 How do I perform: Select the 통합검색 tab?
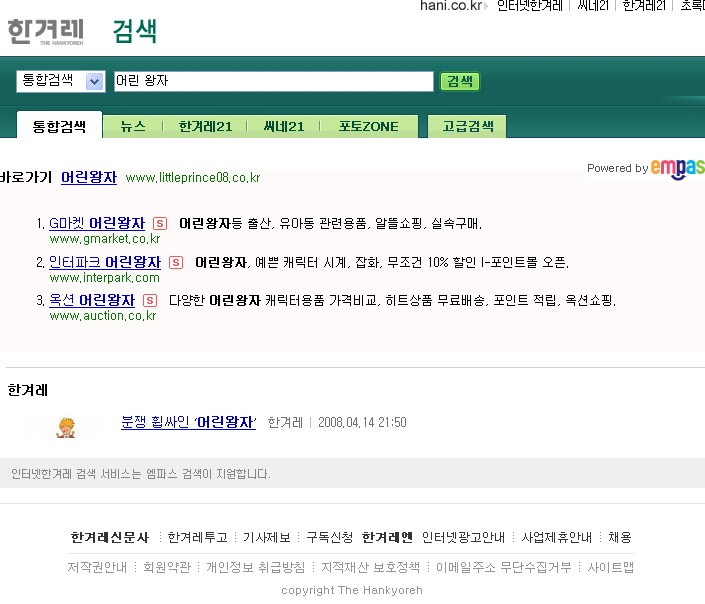coord(59,126)
